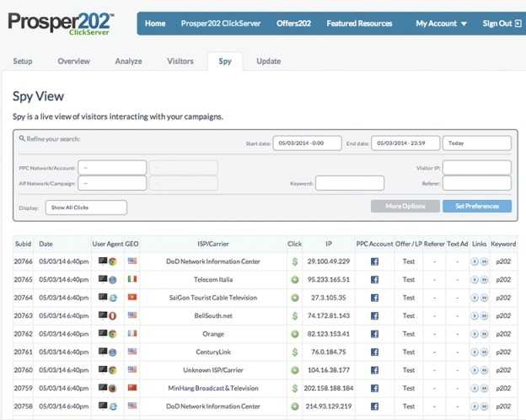Click MinHang Broadcast & Television cell
Viewport: 526px width, 420px height.
[x=213, y=389]
